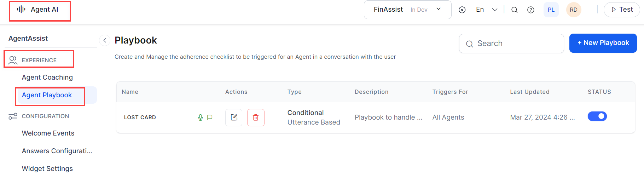Click the chat bubble icon beside LOST CARD
The image size is (644, 178).
[x=210, y=117]
